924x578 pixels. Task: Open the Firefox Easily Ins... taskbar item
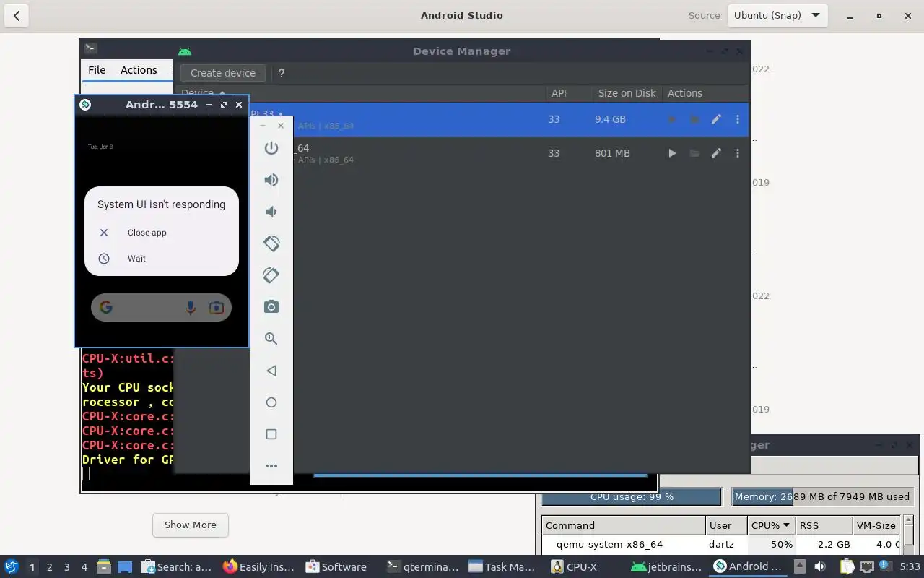click(258, 567)
